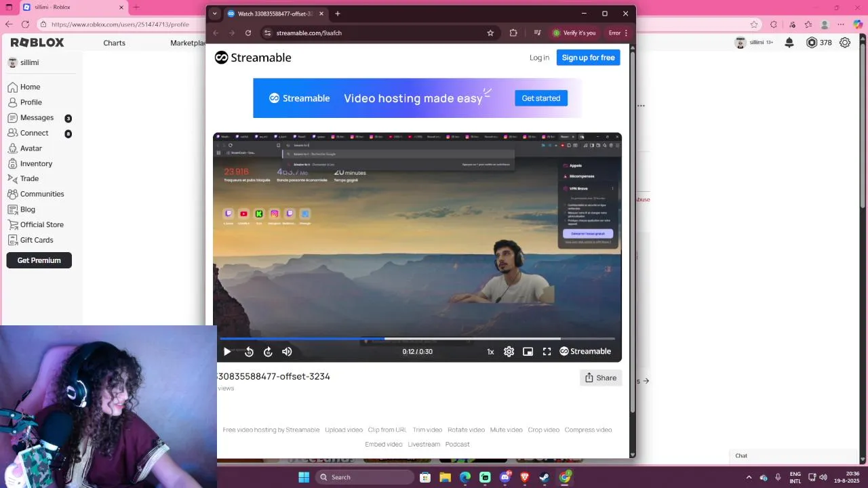Viewport: 868px width, 488px height.
Task: Rewind the video 10 seconds
Action: (x=249, y=352)
